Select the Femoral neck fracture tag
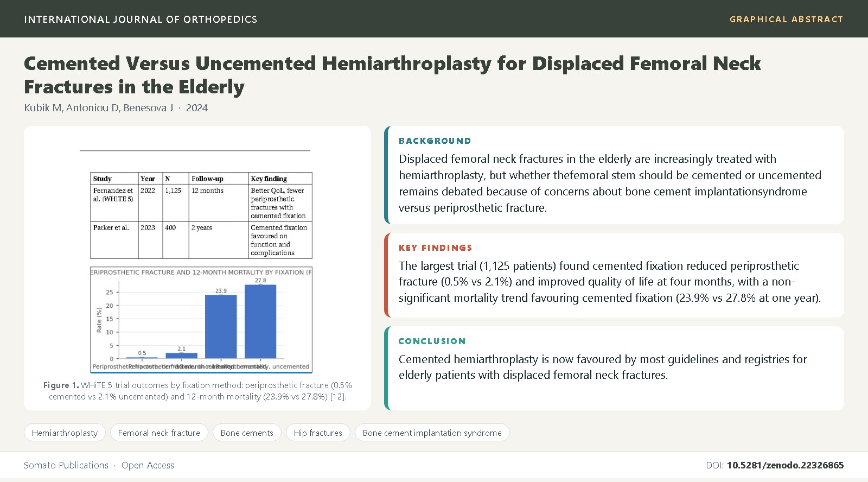868x482 pixels. point(159,433)
